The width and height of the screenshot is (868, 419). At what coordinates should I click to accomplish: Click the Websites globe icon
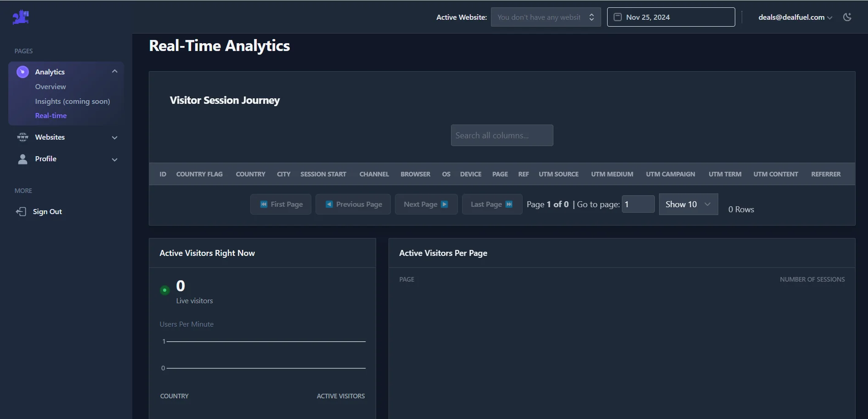click(x=22, y=137)
